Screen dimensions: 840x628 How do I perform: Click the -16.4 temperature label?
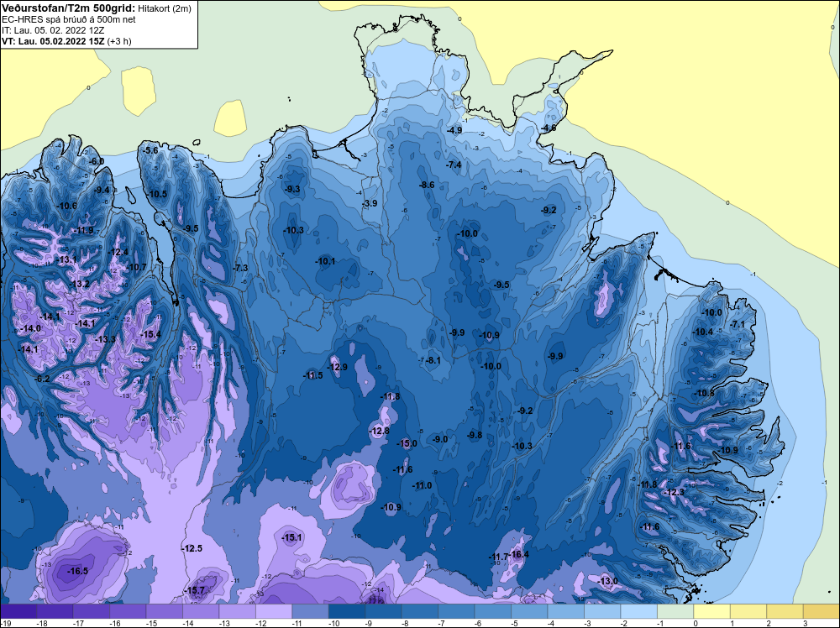pos(518,554)
